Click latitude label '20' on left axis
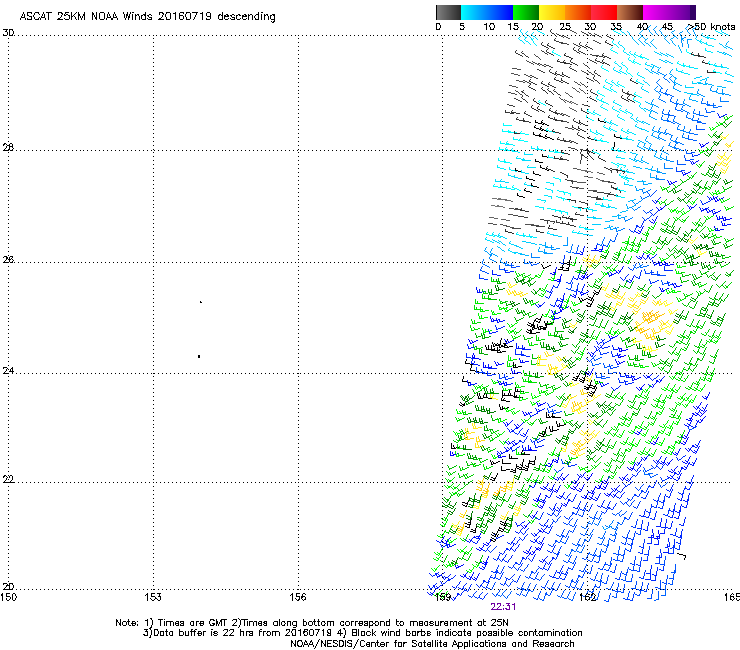The width and height of the screenshot is (740, 650). pyautogui.click(x=8, y=587)
